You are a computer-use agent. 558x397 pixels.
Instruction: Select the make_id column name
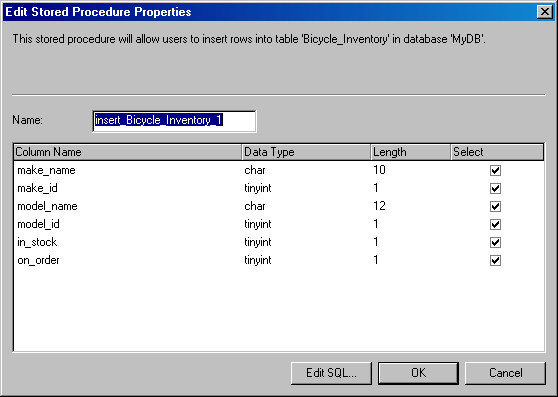click(37, 188)
